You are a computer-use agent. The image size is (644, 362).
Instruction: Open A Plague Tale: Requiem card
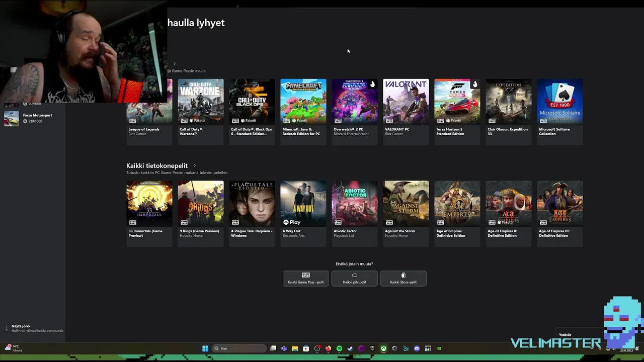[252, 214]
